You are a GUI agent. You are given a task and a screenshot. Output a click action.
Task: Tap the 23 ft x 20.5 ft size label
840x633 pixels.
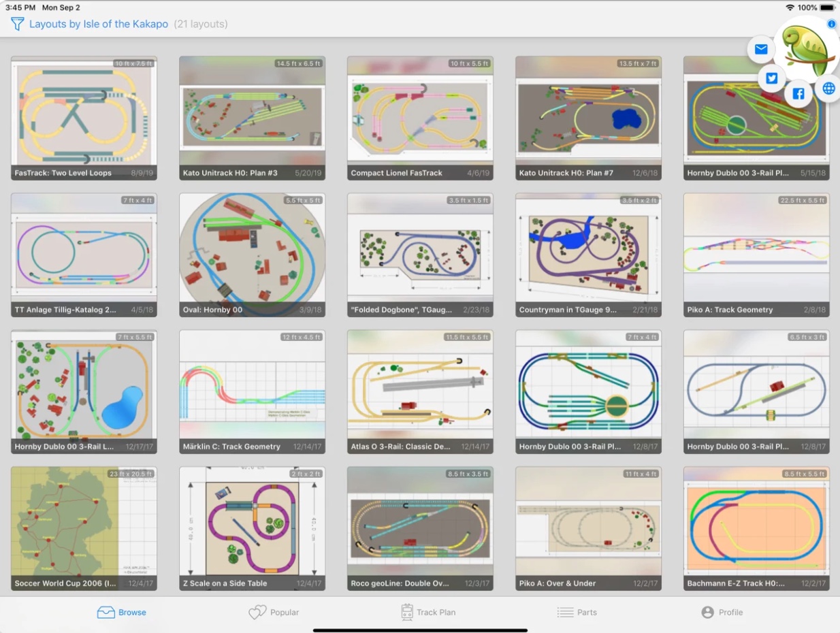[131, 474]
